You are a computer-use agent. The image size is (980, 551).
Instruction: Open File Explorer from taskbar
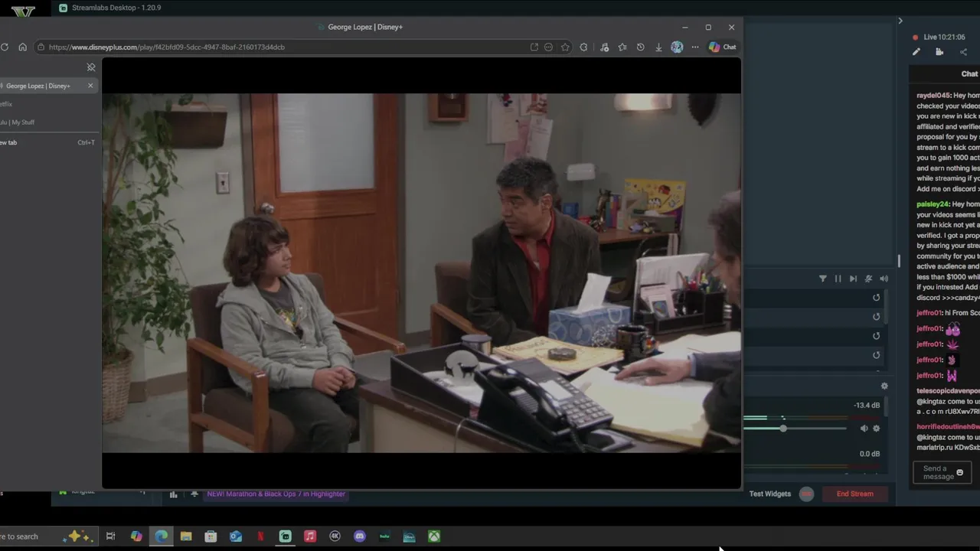tap(186, 536)
